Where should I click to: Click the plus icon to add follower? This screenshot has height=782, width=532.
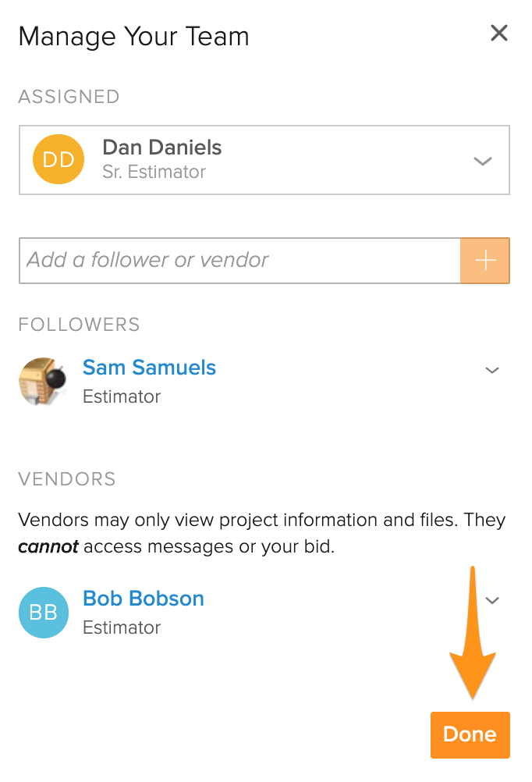click(485, 260)
